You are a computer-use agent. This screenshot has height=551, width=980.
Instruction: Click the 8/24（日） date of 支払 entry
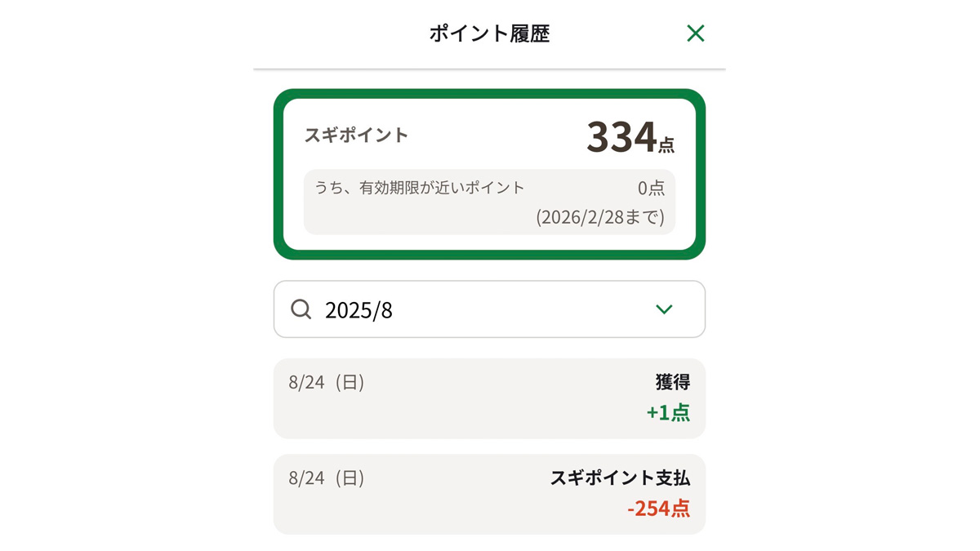coord(327,478)
